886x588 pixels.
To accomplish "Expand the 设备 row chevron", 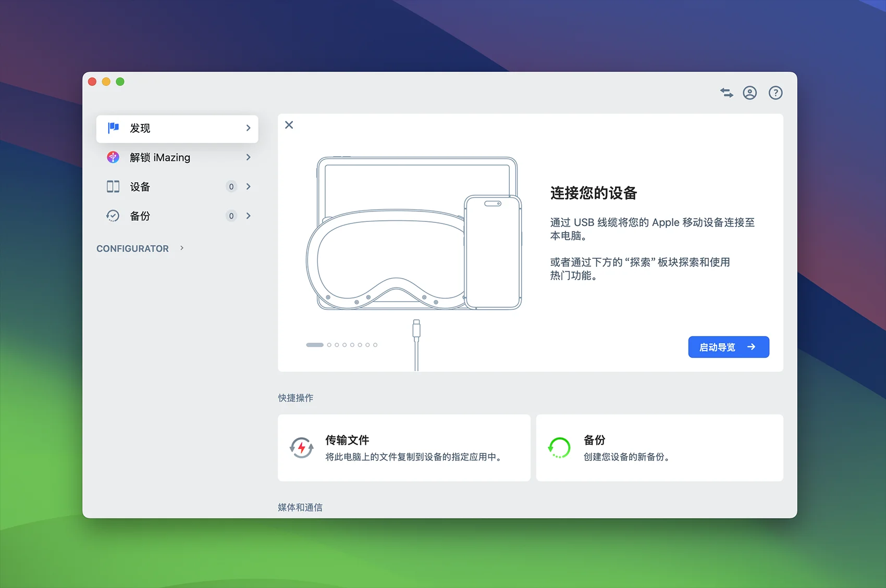I will click(x=248, y=186).
